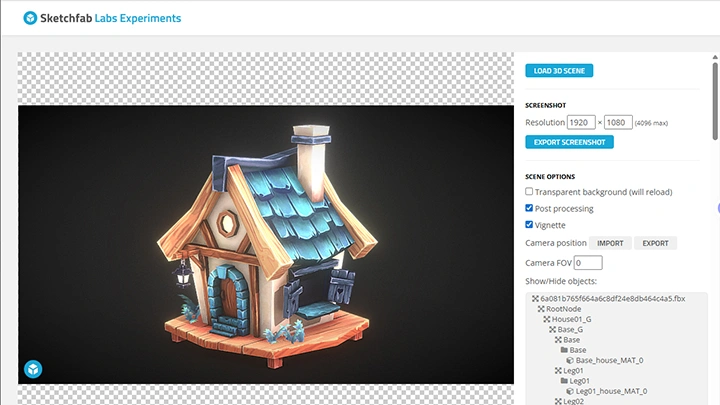Click the folder icon next to Base
720x405 pixels.
coord(565,350)
